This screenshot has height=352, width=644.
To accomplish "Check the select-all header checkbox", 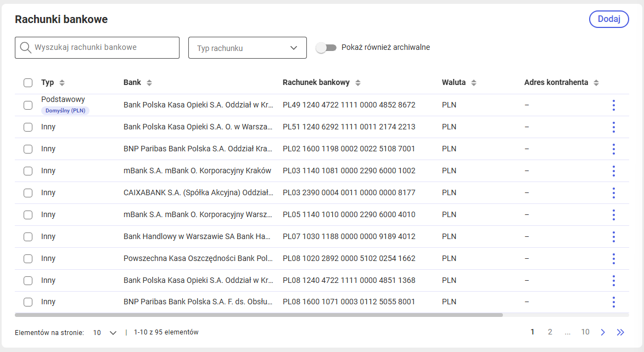I will (28, 83).
